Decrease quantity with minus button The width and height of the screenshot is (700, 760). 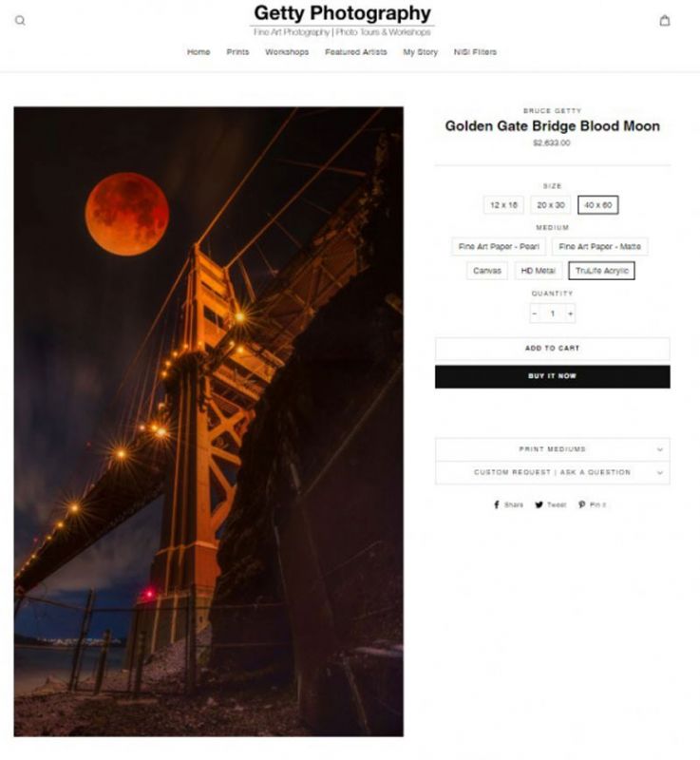point(535,313)
